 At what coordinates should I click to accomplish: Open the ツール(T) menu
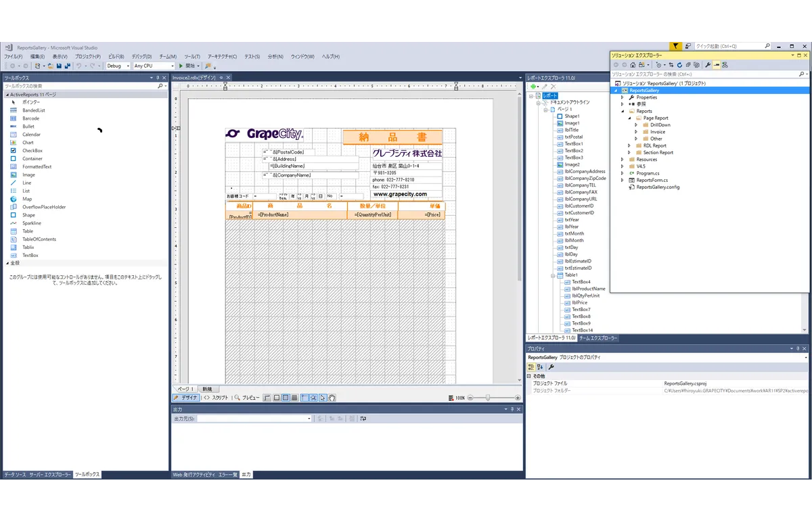(x=192, y=57)
